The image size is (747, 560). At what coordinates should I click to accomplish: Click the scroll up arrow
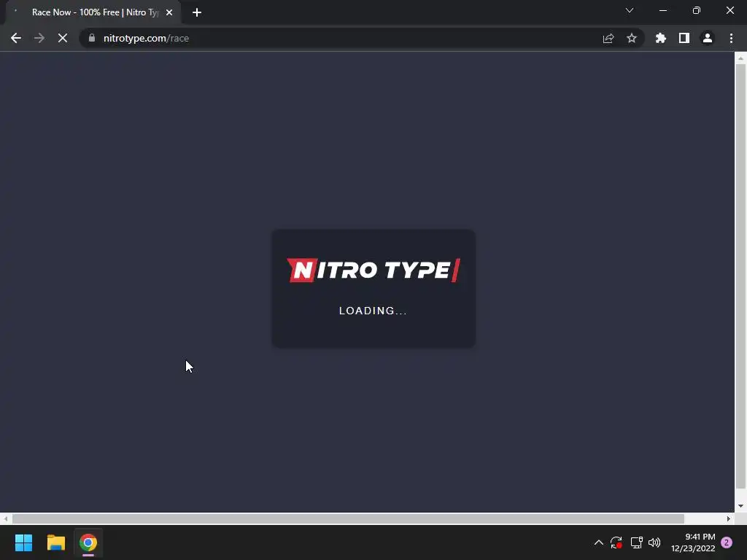pos(740,58)
